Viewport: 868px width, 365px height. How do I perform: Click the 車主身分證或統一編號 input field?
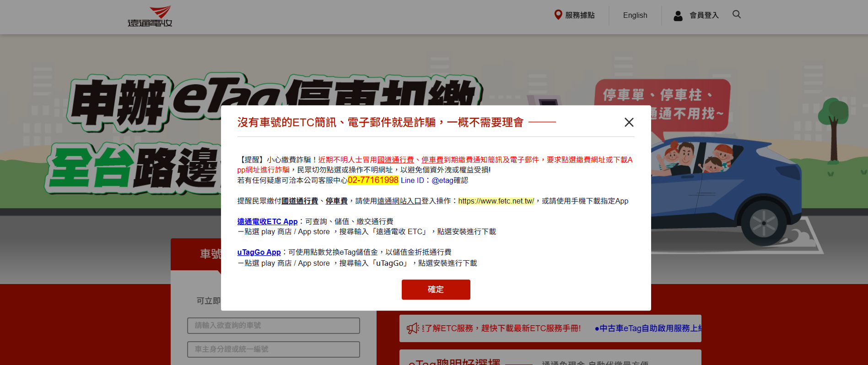point(273,349)
